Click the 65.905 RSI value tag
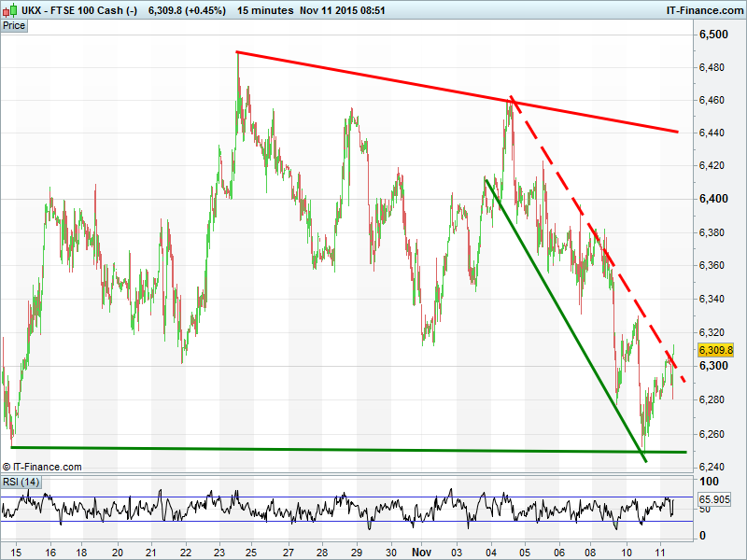Viewport: 747px width, 560px height. 715,501
